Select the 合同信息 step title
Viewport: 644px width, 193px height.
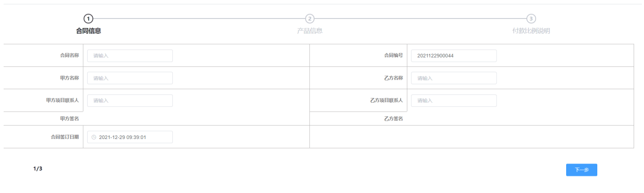pyautogui.click(x=89, y=31)
